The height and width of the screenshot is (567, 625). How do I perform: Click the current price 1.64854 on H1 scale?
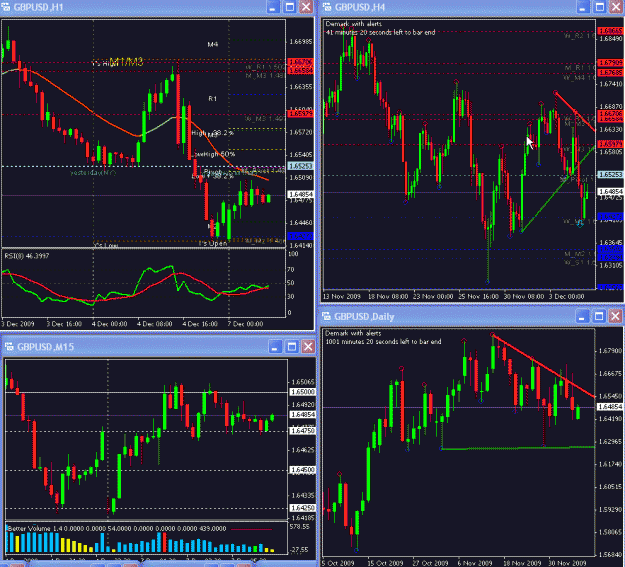tap(301, 194)
